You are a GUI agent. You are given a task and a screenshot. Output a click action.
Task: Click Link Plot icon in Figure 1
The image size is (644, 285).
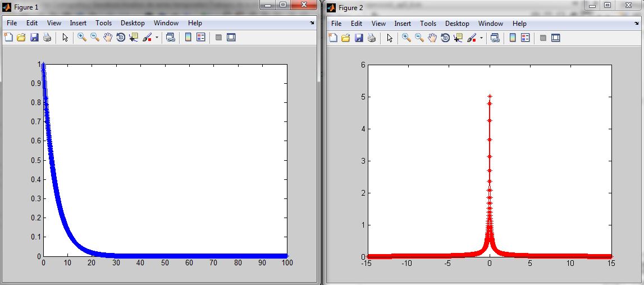coord(171,38)
